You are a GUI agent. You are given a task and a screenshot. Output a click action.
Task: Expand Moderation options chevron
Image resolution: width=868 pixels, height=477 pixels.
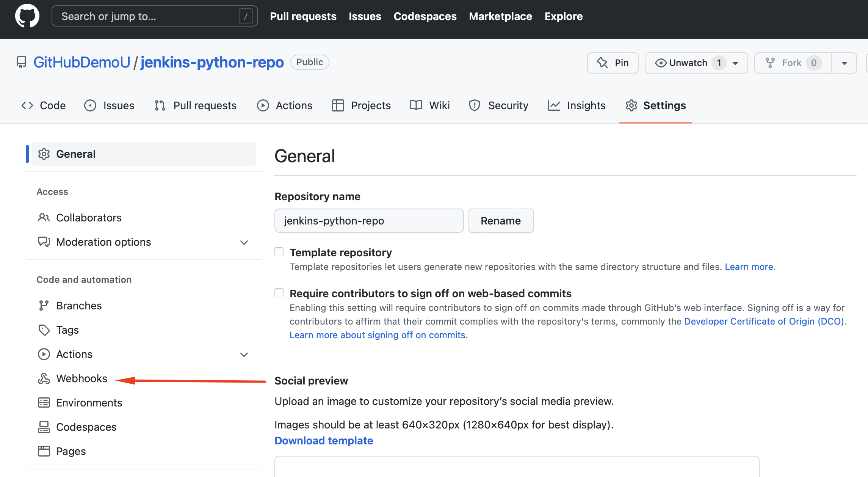click(244, 242)
